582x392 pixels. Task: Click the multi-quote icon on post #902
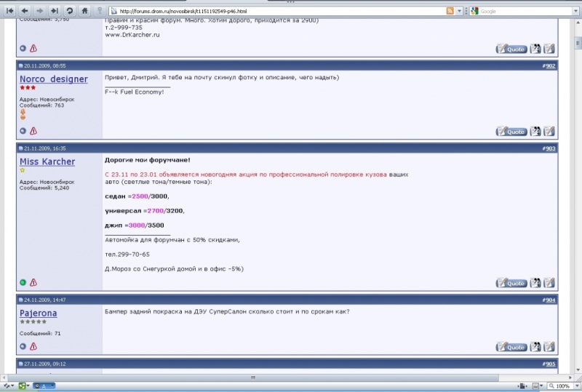coord(535,131)
